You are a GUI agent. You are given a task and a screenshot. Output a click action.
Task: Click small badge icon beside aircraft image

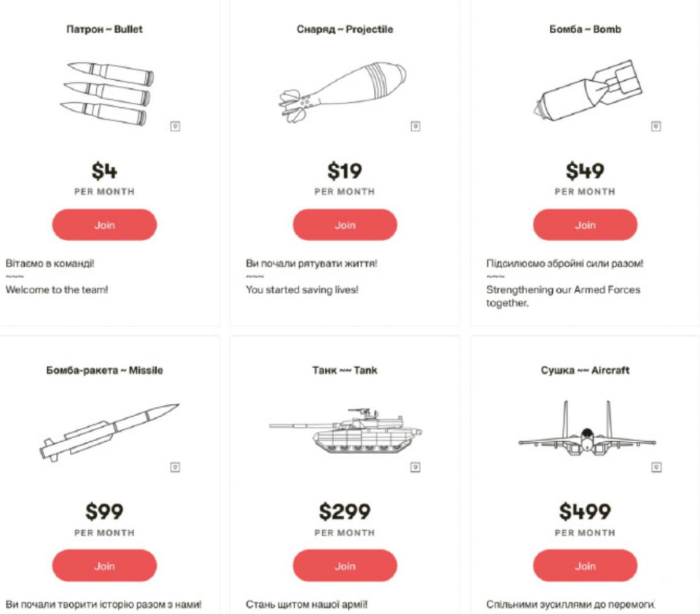[655, 467]
